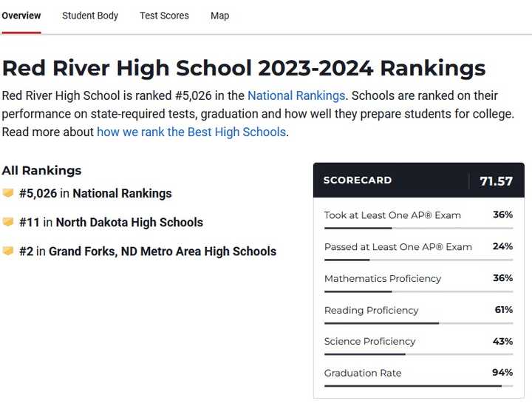The height and width of the screenshot is (412, 532).
Task: Select the Map tab
Action: click(x=220, y=16)
